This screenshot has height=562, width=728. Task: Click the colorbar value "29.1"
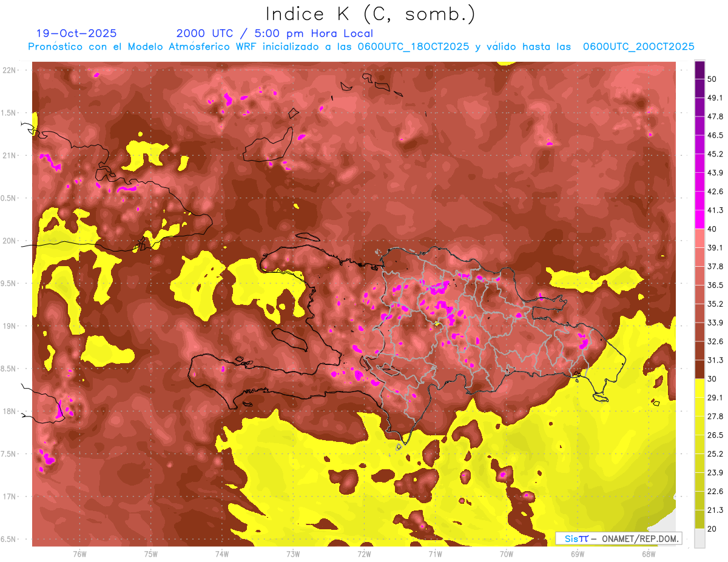pyautogui.click(x=715, y=398)
